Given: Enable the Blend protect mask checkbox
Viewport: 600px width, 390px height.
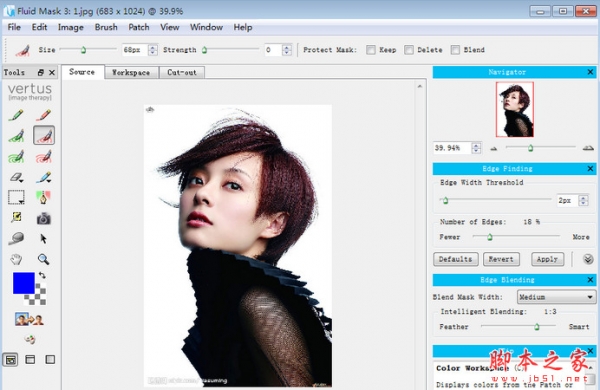Looking at the screenshot, I should [455, 50].
